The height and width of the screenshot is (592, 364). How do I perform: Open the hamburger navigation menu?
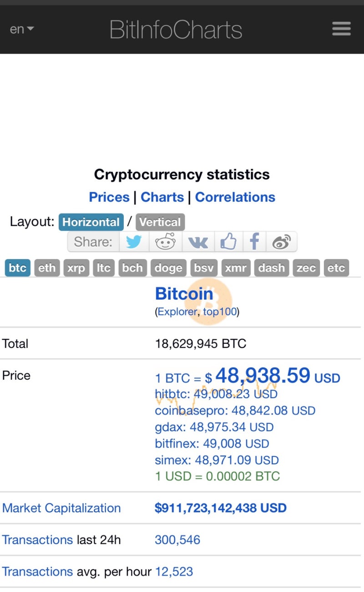click(x=341, y=29)
